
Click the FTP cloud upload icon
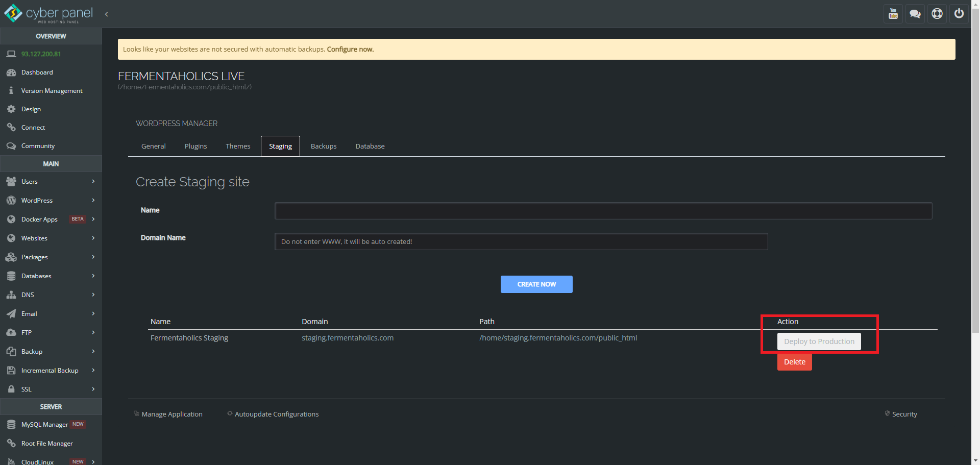pyautogui.click(x=11, y=332)
